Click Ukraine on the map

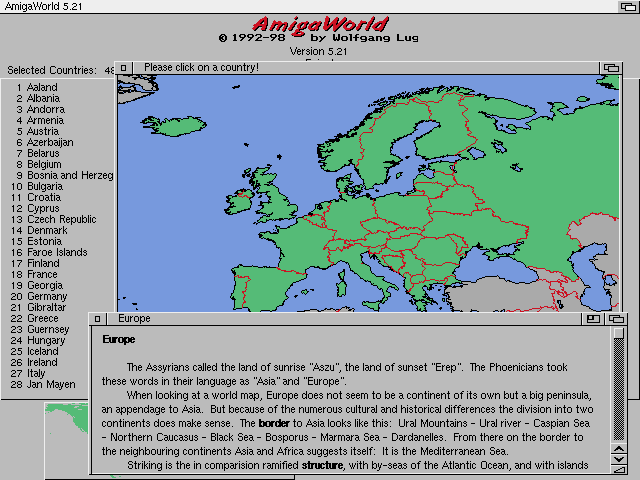click(x=476, y=229)
